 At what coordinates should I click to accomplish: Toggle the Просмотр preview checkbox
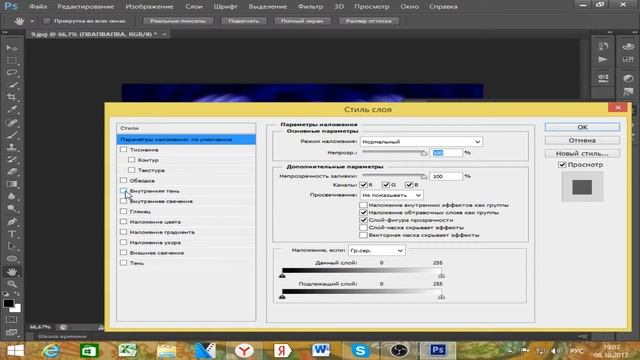[x=562, y=164]
